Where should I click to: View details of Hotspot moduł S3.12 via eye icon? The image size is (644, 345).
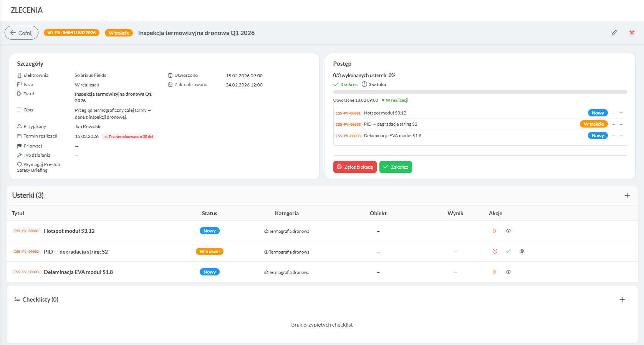[508, 231]
